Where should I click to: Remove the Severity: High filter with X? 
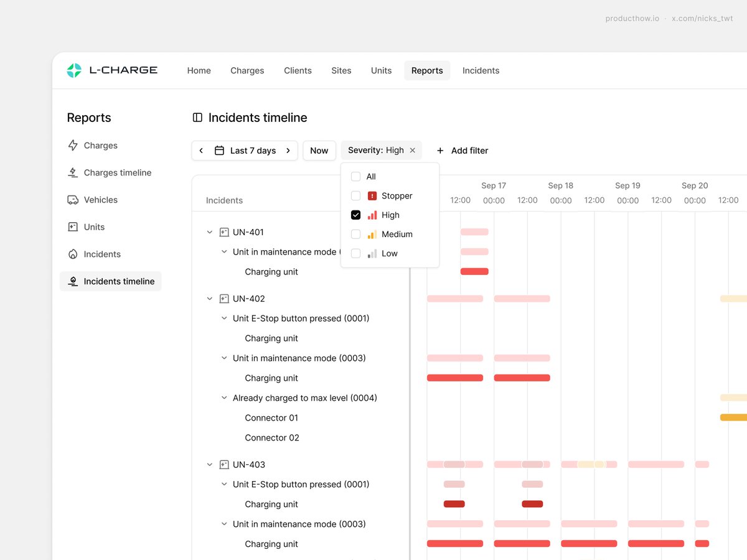pyautogui.click(x=412, y=151)
